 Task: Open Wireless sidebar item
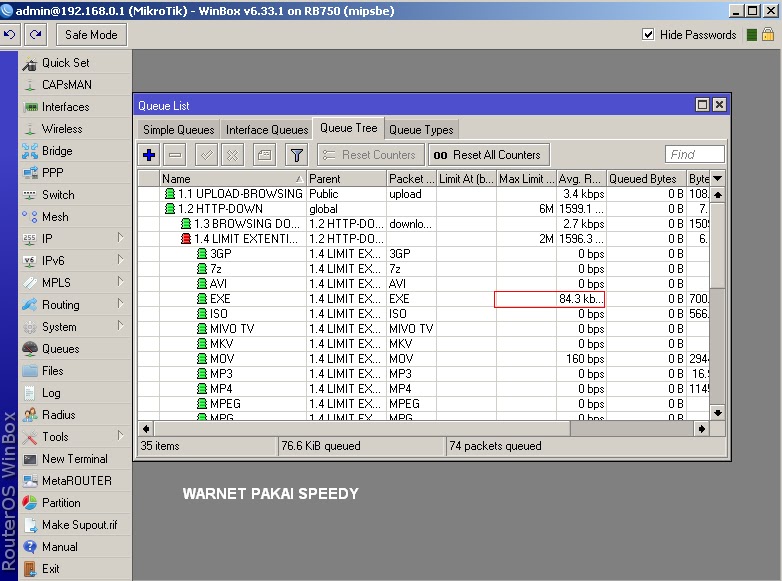(75, 129)
